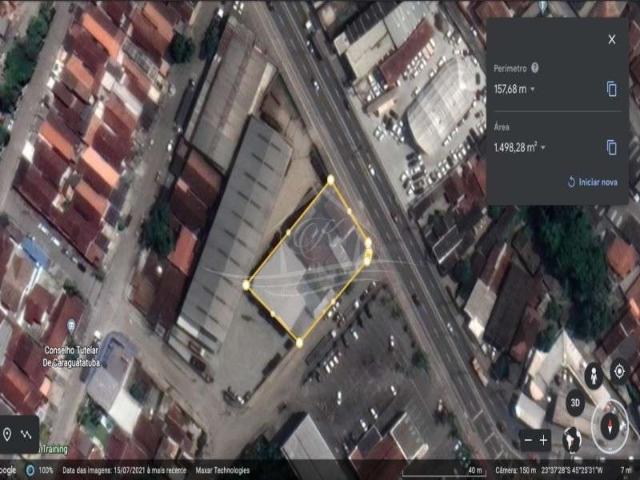Select the placemark pin tool
This screenshot has width=640, height=480.
point(8,434)
